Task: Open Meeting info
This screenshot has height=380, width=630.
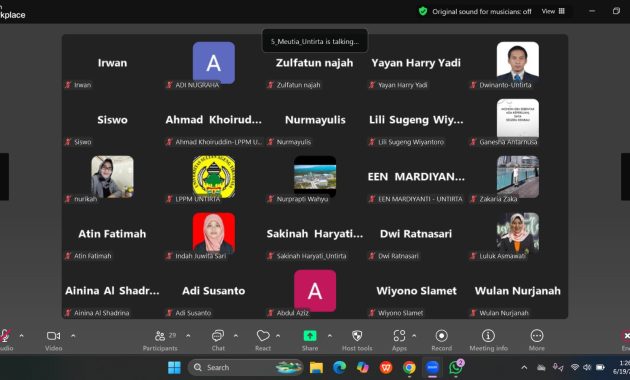Action: pyautogui.click(x=488, y=340)
